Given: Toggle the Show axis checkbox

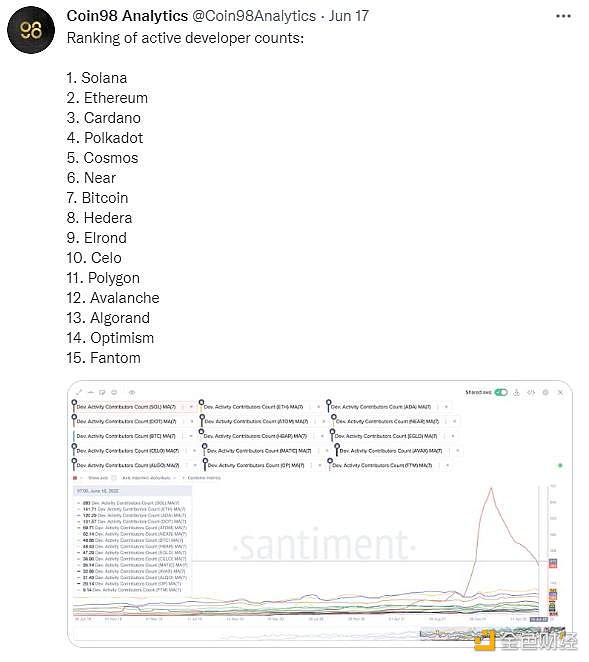Looking at the screenshot, I should tap(114, 478).
